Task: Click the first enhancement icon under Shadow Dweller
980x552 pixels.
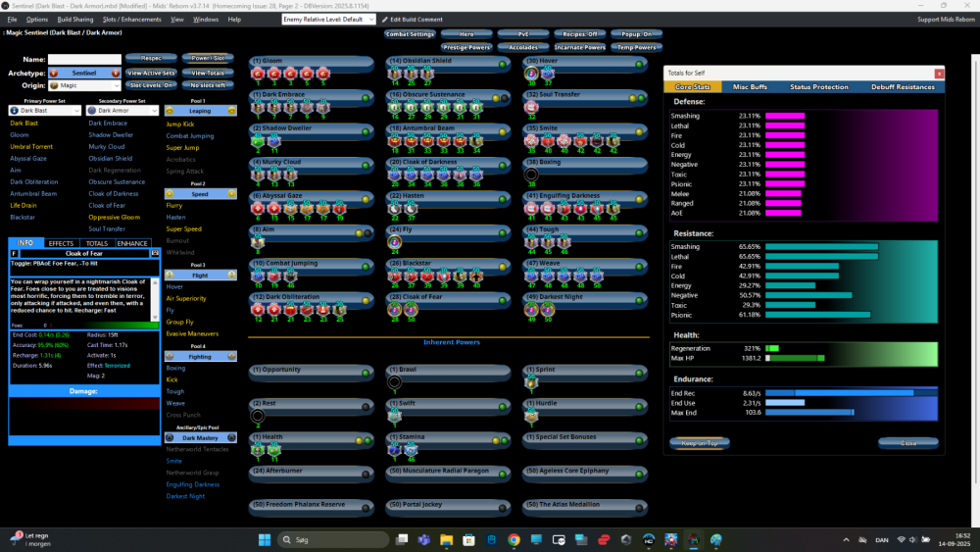Action: pyautogui.click(x=258, y=140)
